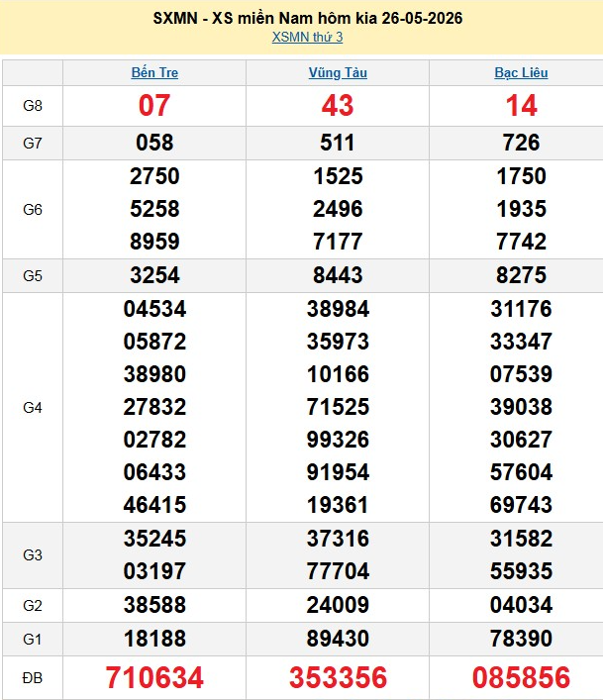Open the Bạc Liêu province link
Viewport: 603px width, 700px height.
pyautogui.click(x=521, y=72)
